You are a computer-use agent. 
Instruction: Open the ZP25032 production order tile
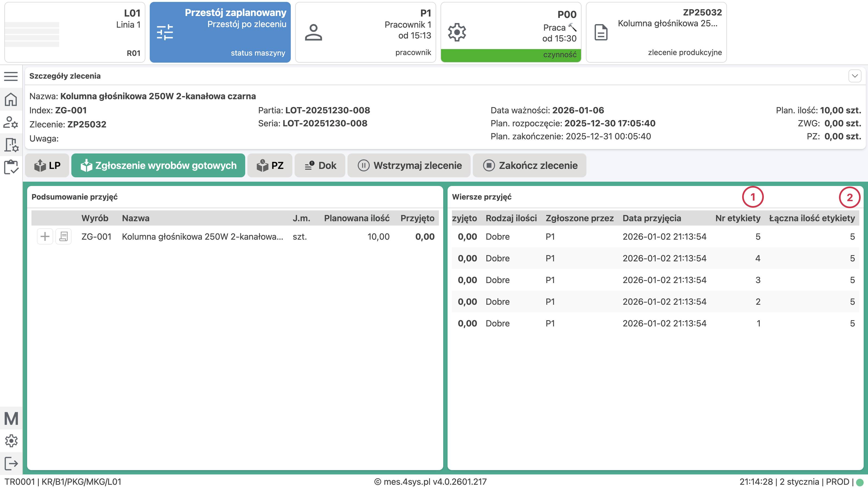[x=656, y=32]
